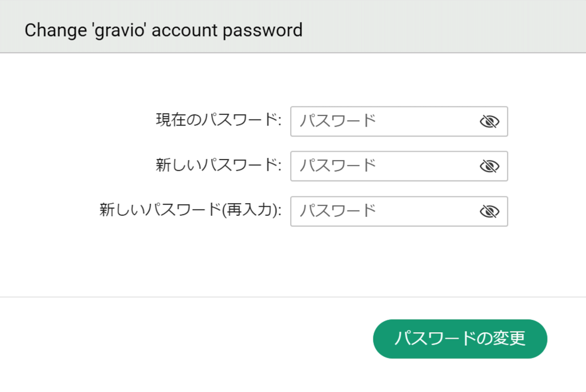Click the "Change 'gravio' account password" title
586x392 pixels.
point(163,30)
